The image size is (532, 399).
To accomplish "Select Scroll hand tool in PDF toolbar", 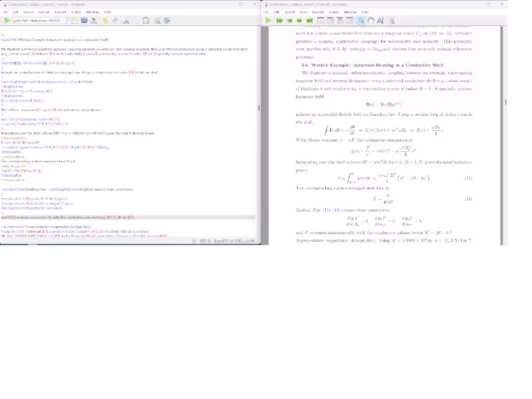I will pyautogui.click(x=370, y=21).
